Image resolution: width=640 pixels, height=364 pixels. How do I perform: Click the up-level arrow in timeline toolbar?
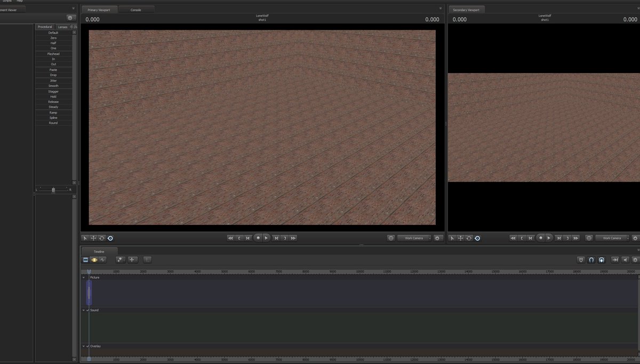(147, 260)
